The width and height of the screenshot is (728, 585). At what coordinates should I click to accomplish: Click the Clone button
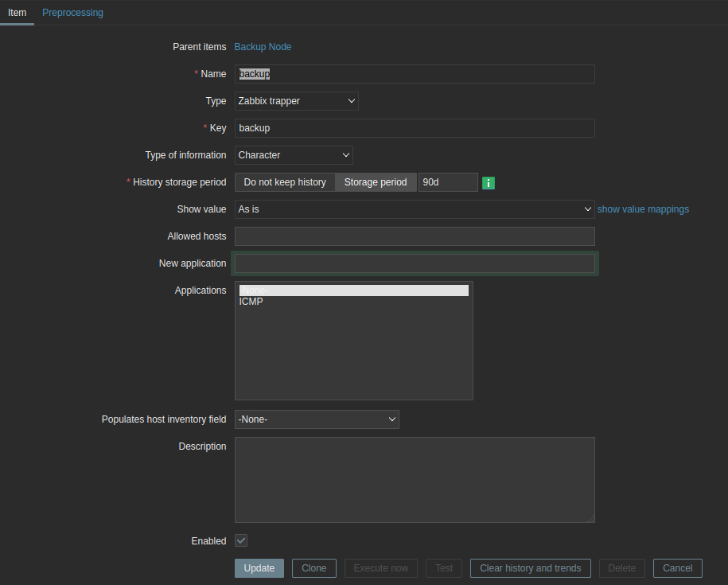pyautogui.click(x=314, y=568)
